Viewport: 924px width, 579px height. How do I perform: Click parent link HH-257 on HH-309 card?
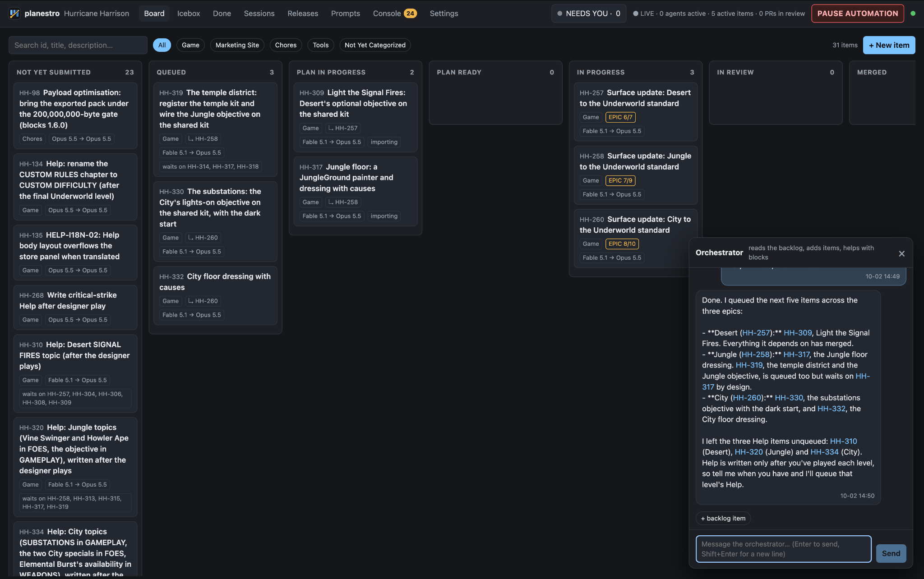click(x=343, y=128)
